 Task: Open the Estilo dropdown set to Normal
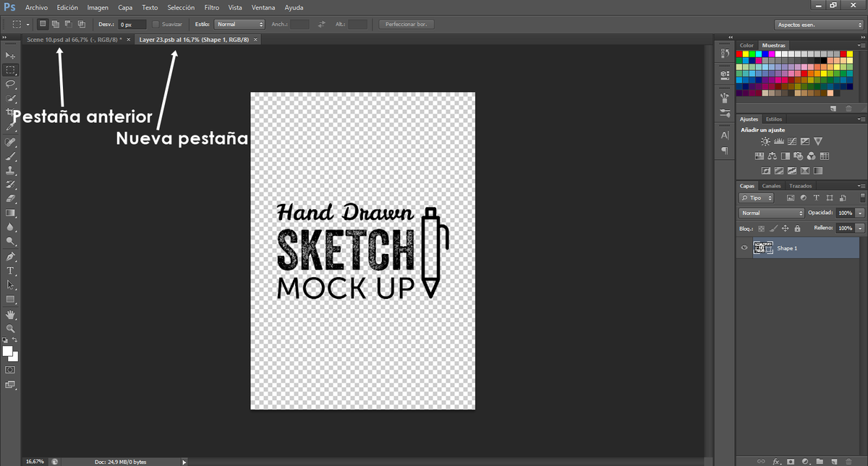[x=239, y=24]
